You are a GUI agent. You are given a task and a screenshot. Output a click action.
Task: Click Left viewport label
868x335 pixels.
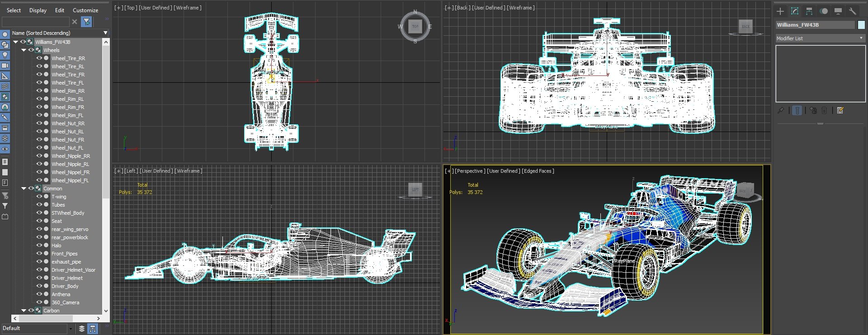tap(131, 171)
